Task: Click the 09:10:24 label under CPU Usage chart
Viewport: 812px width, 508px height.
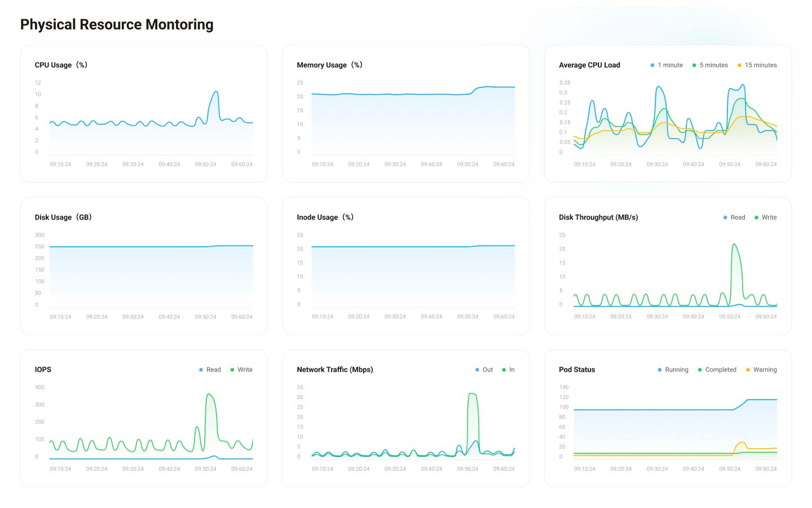Action: point(60,164)
